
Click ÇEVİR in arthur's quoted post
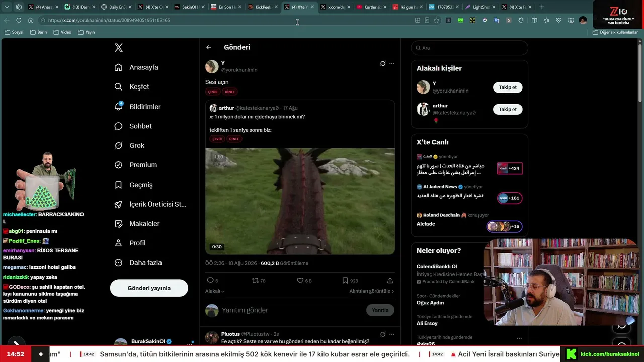coord(217,139)
